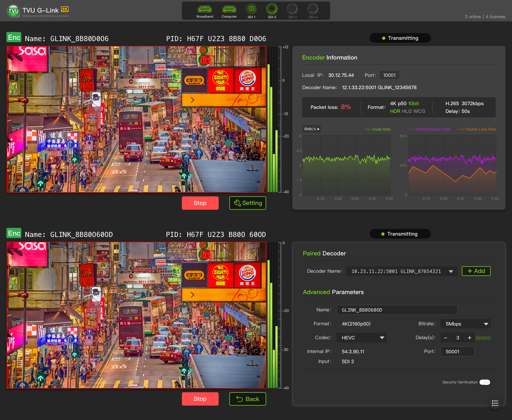Click the TVU network logo

(13, 11)
